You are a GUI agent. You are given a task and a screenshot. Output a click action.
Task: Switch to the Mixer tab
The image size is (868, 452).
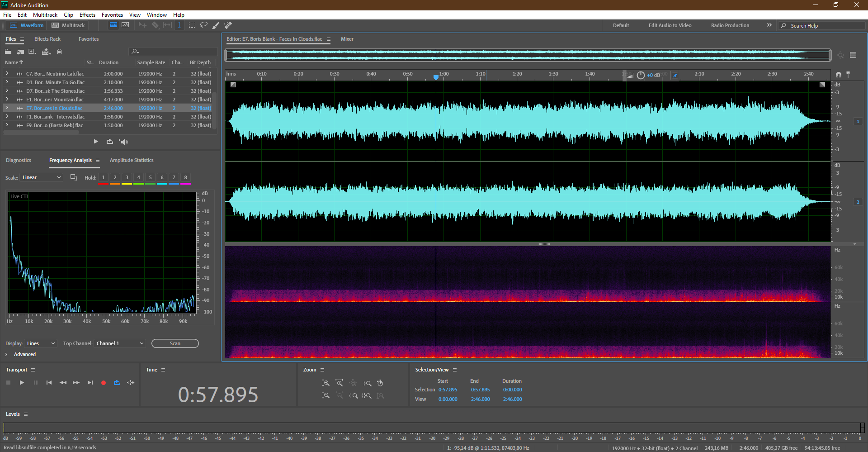(x=347, y=39)
